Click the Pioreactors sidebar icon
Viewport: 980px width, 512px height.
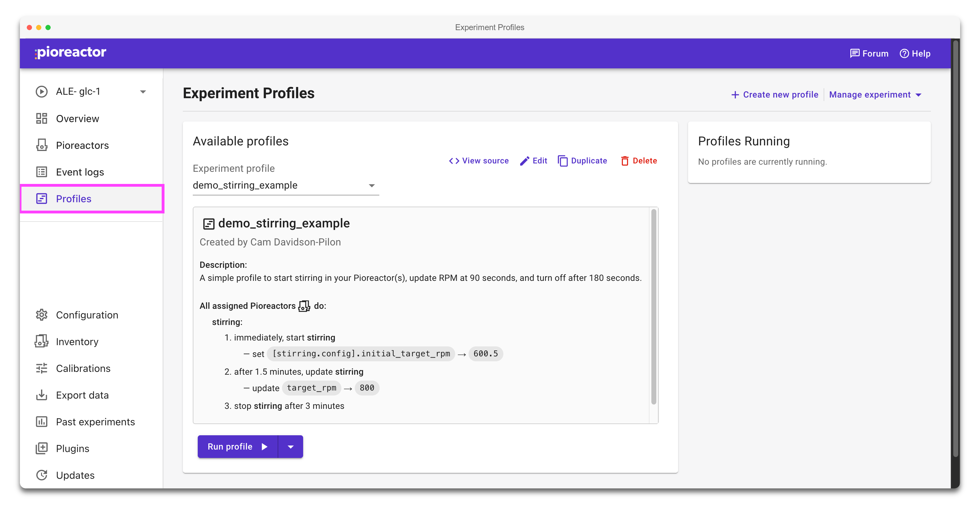click(41, 145)
